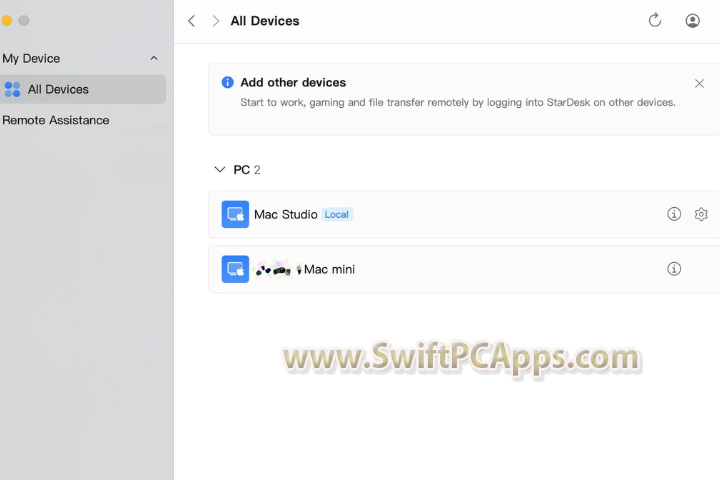This screenshot has width=720, height=480.
Task: Show info for Mac mini
Action: tap(674, 269)
